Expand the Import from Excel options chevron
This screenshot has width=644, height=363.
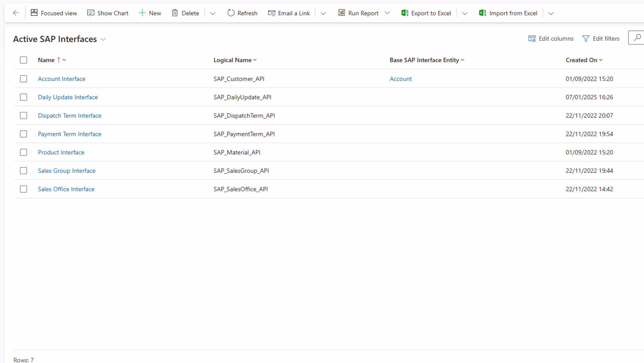551,13
